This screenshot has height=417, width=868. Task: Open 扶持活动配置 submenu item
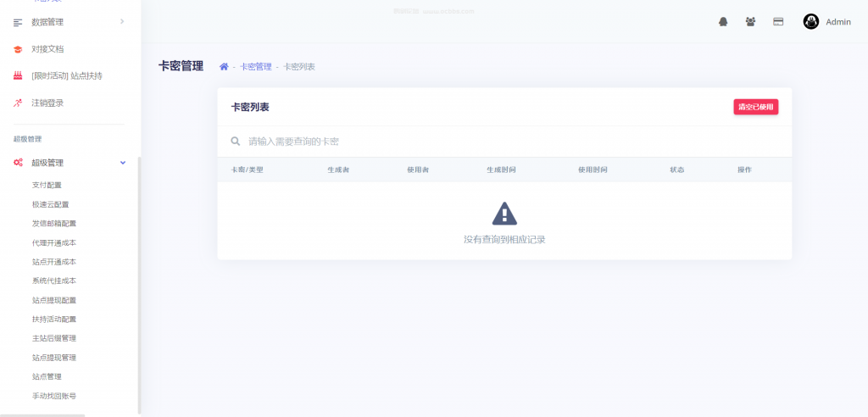click(54, 319)
